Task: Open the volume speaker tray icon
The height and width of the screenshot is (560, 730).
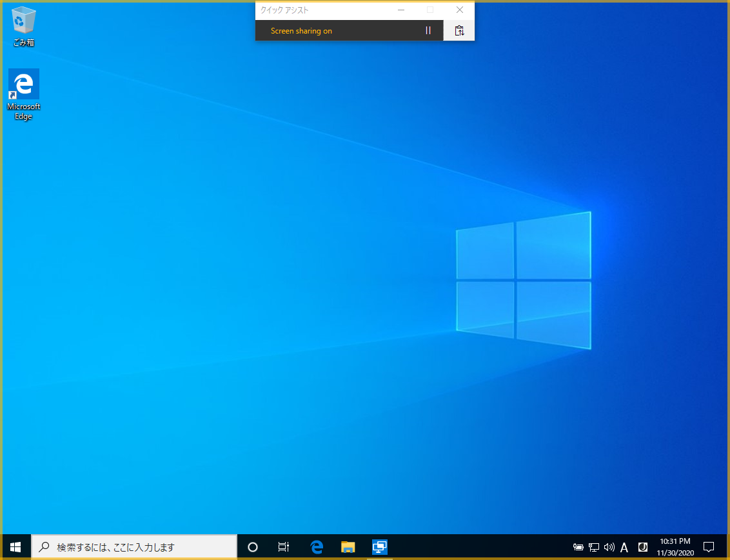Action: pos(609,548)
